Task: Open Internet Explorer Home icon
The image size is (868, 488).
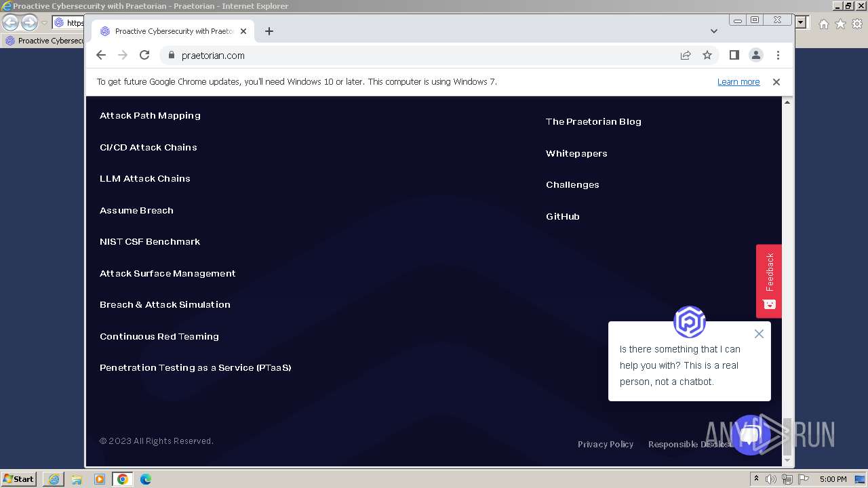Action: (823, 24)
